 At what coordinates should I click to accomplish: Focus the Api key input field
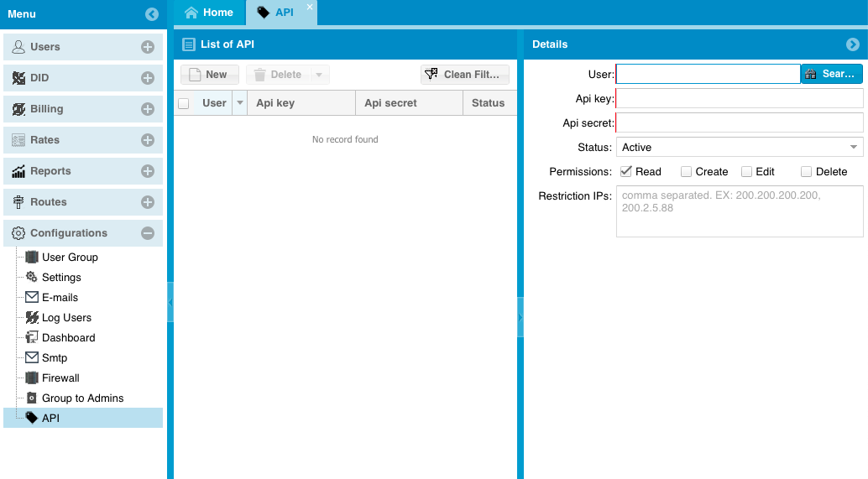tap(740, 98)
